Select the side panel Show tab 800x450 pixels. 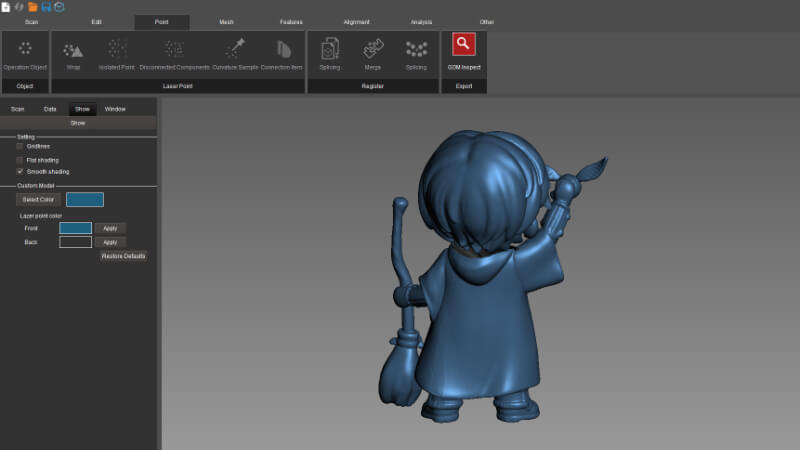82,109
